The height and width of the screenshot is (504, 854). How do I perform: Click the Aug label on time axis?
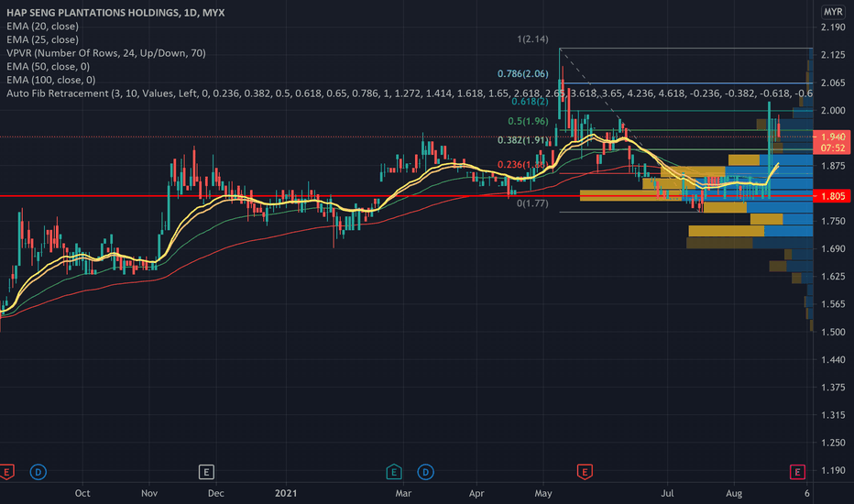(734, 493)
